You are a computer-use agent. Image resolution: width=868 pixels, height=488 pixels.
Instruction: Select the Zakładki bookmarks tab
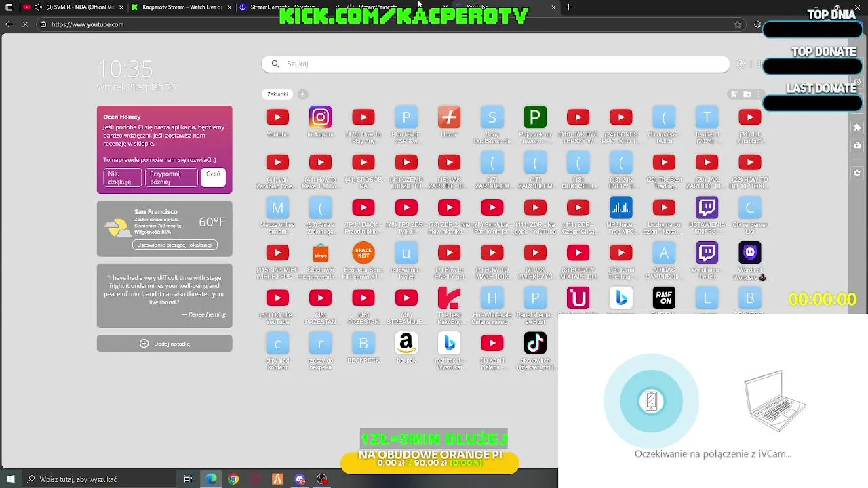coord(277,94)
